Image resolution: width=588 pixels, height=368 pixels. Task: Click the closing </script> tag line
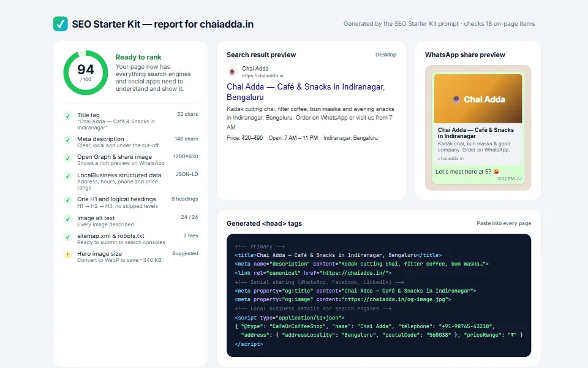point(249,344)
